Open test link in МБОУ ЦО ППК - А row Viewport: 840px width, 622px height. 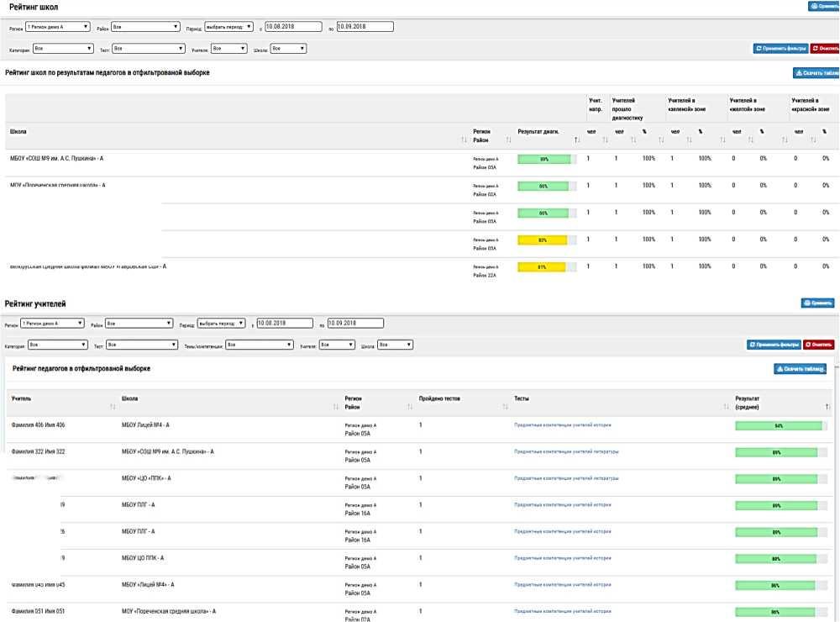563,558
